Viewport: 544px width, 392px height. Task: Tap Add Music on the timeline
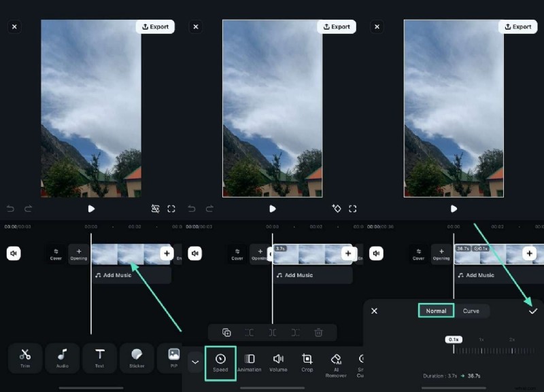[x=116, y=275]
